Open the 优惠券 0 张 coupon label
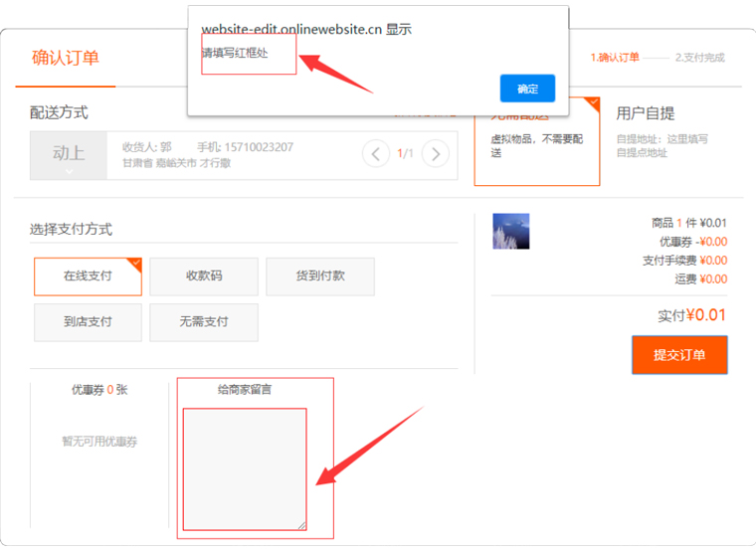756x552 pixels. tap(98, 390)
